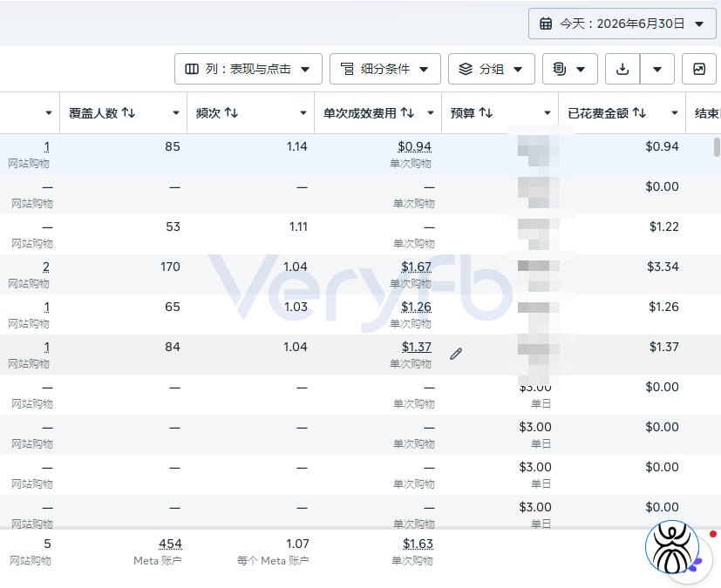Viewport: 721px width, 588px height.
Task: Click the chart share icon button
Action: [699, 69]
